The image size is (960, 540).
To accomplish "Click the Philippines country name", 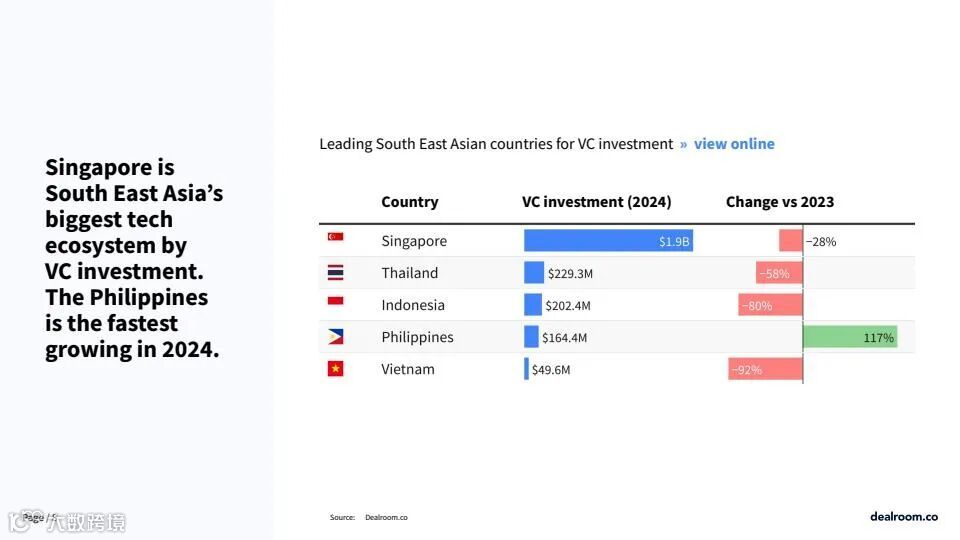I will pos(417,337).
